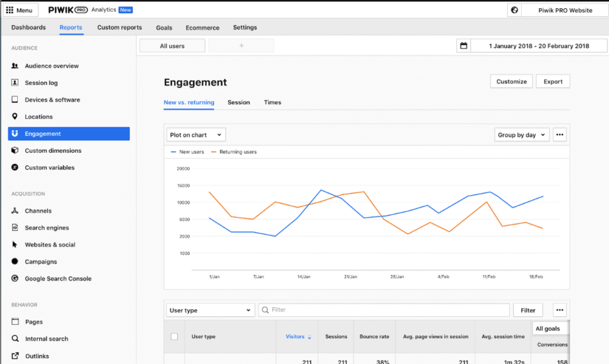Open the Ecommerce tab
Screen dimensions: 609x364
click(202, 27)
